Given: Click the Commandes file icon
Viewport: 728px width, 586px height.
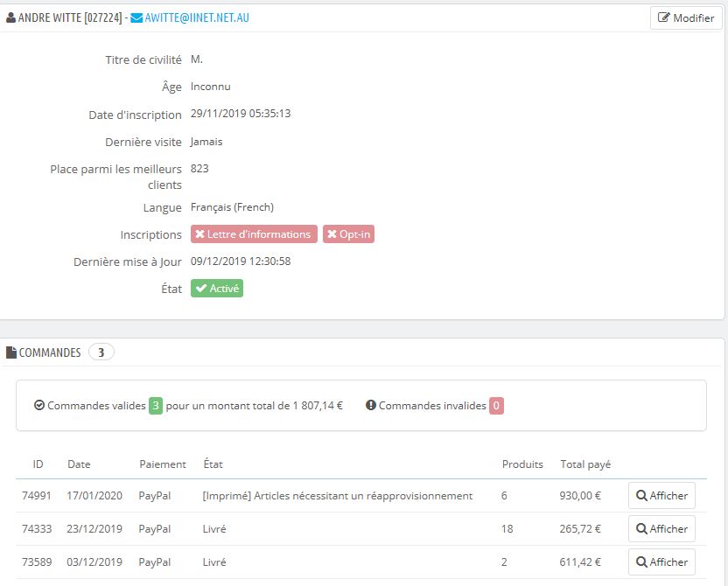Looking at the screenshot, I should click(11, 352).
